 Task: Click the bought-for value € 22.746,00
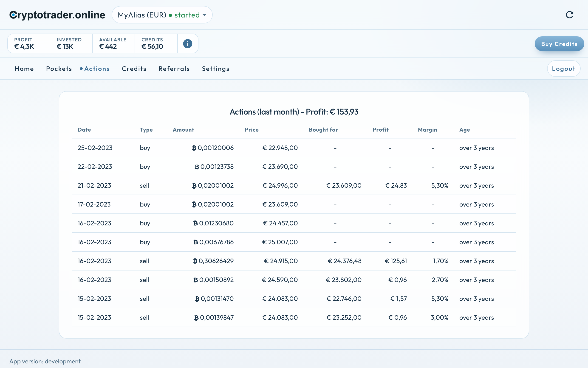click(x=344, y=299)
